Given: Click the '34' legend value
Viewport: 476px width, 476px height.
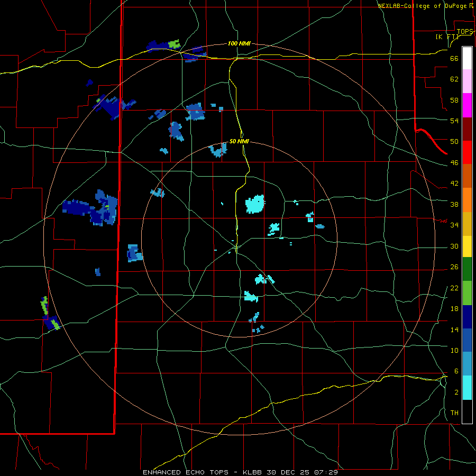Looking at the screenshot, I should pos(454,225).
